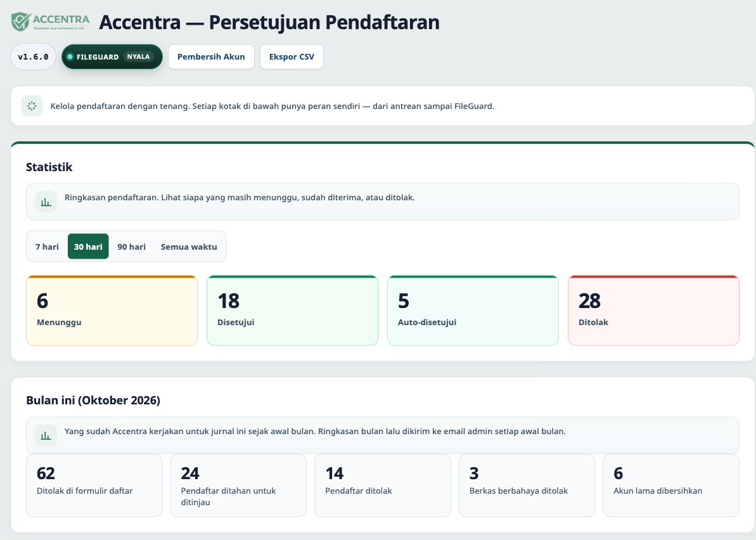The width and height of the screenshot is (756, 540).
Task: Click the Bulan ini (Oktober 2026) heading
Action: click(x=93, y=401)
